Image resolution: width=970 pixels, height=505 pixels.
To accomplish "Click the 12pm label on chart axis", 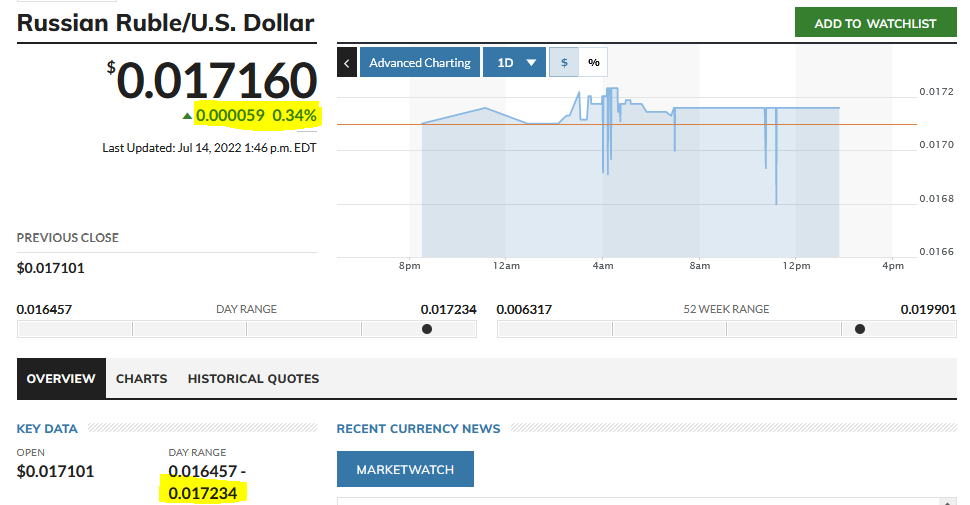I will coord(796,265).
